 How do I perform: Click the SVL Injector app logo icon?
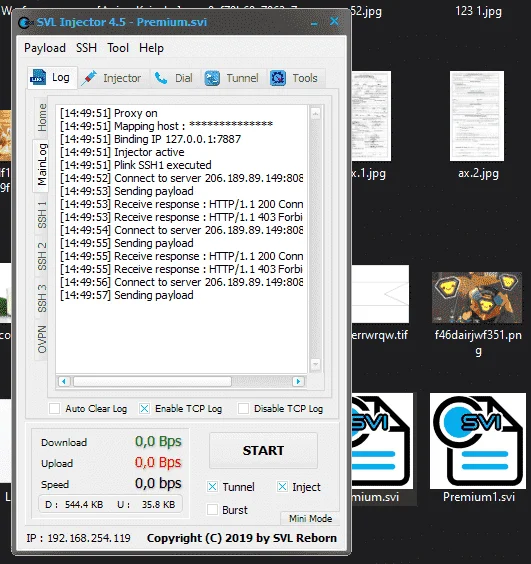tap(25, 23)
